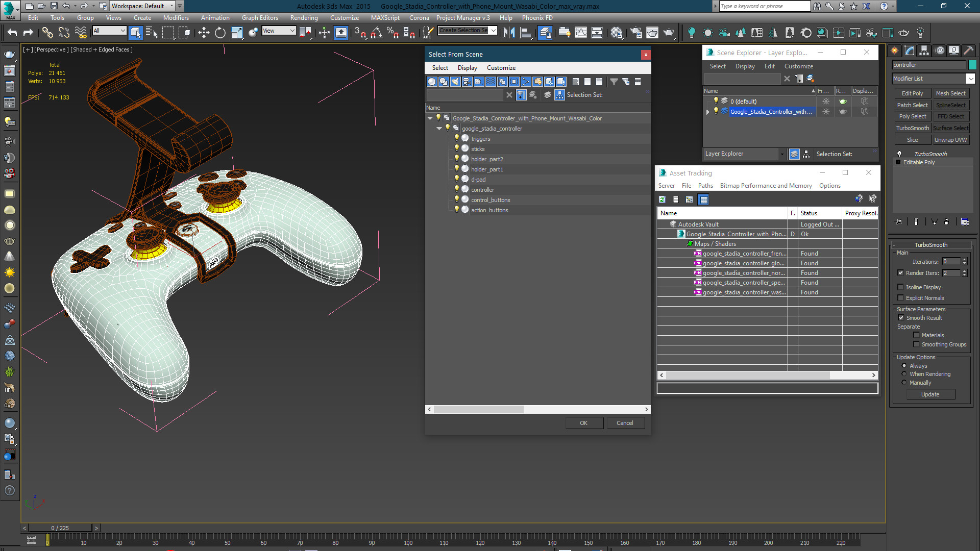980x551 pixels.
Task: Click the Redo arrow in main toolbar
Action: [x=28, y=33]
